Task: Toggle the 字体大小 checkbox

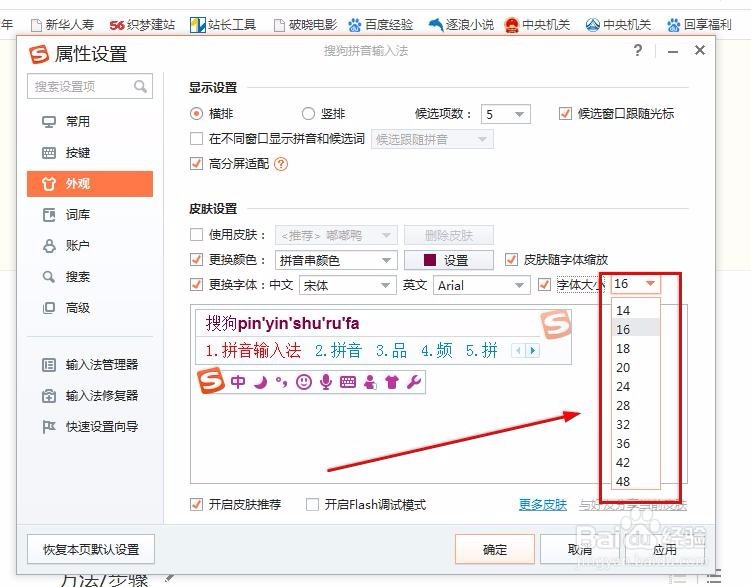Action: pos(544,284)
